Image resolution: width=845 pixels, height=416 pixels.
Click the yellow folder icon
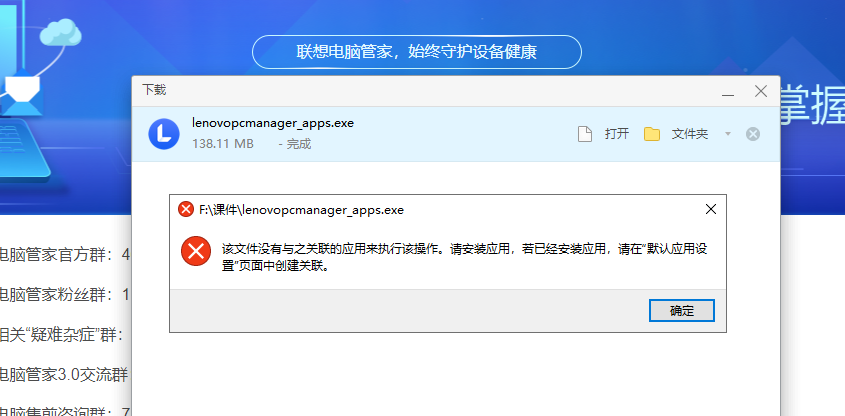click(652, 134)
